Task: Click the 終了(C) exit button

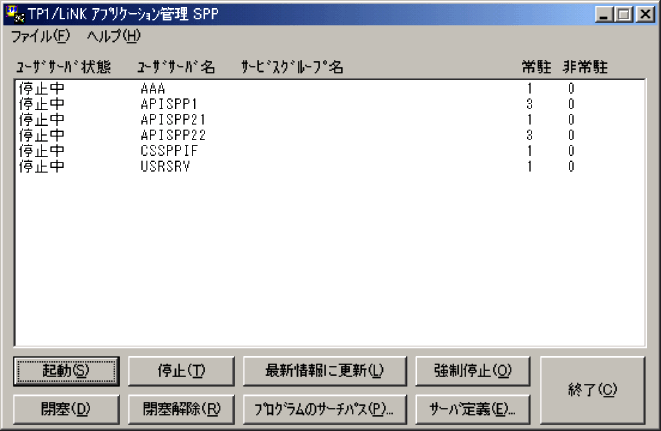Action: (x=592, y=390)
